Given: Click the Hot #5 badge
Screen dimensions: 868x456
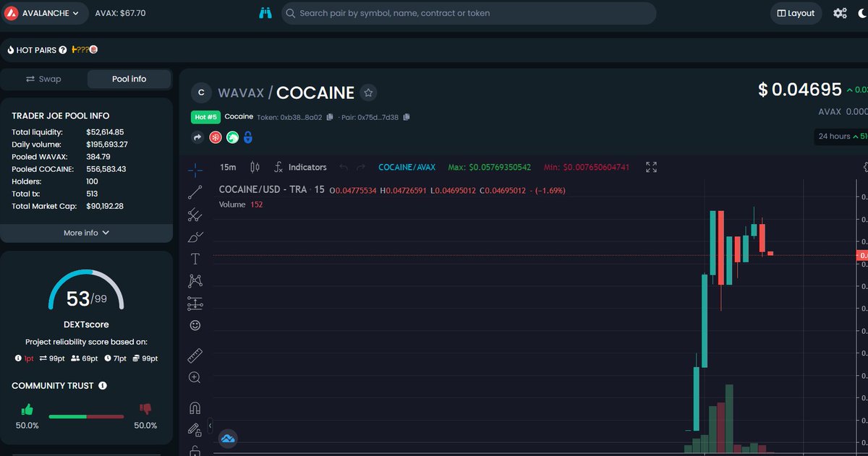Looking at the screenshot, I should 205,117.
